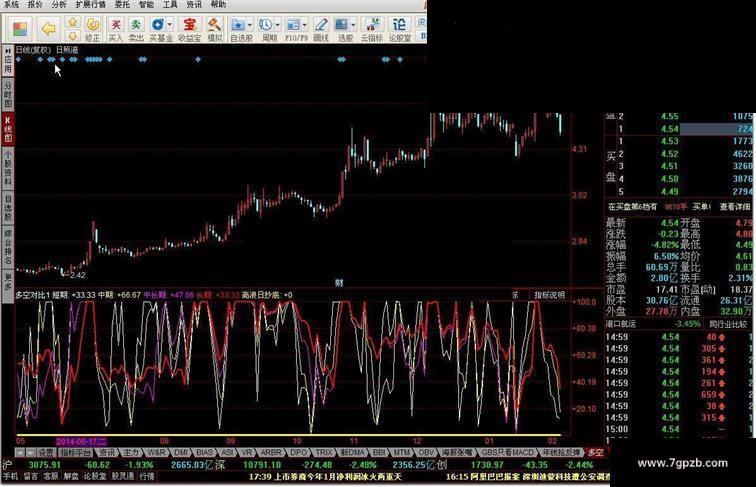Go back with the yellow left arrow

[49, 29]
